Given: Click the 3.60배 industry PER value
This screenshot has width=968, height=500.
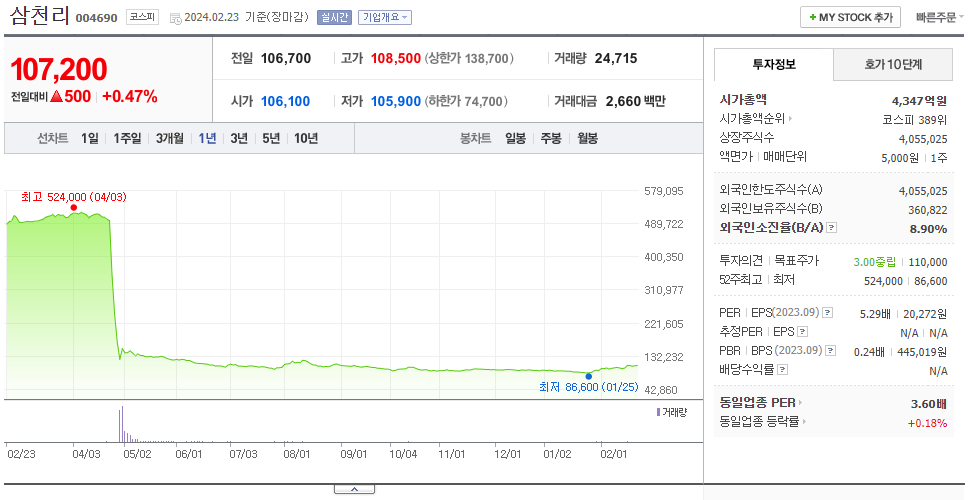Looking at the screenshot, I should pyautogui.click(x=929, y=404).
